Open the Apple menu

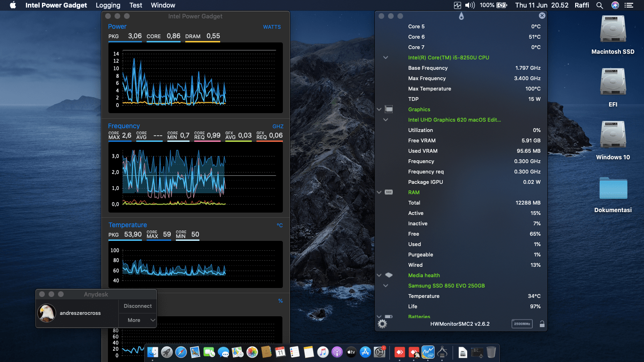click(13, 5)
